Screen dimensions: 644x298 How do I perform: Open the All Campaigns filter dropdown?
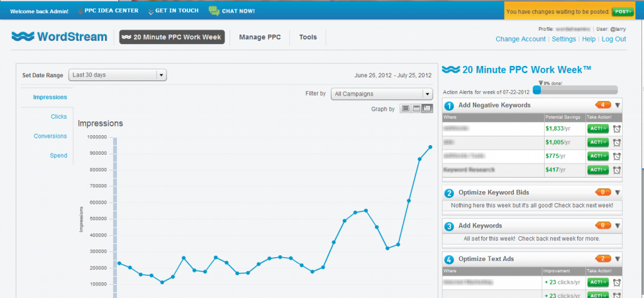[x=382, y=94]
